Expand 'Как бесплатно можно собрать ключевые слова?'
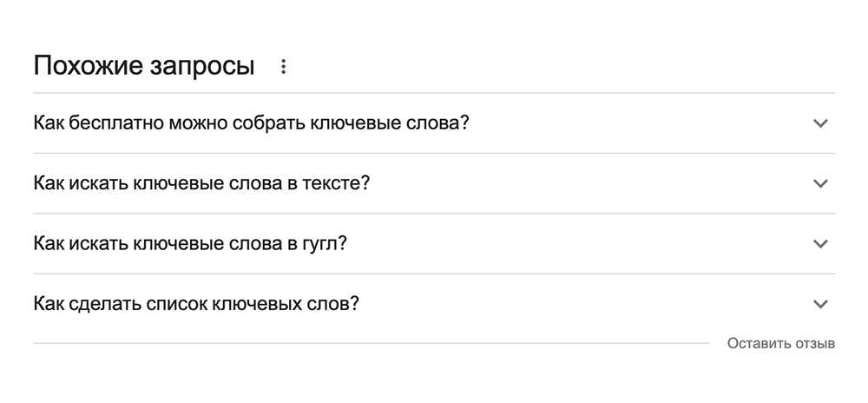The height and width of the screenshot is (403, 868). [x=251, y=123]
